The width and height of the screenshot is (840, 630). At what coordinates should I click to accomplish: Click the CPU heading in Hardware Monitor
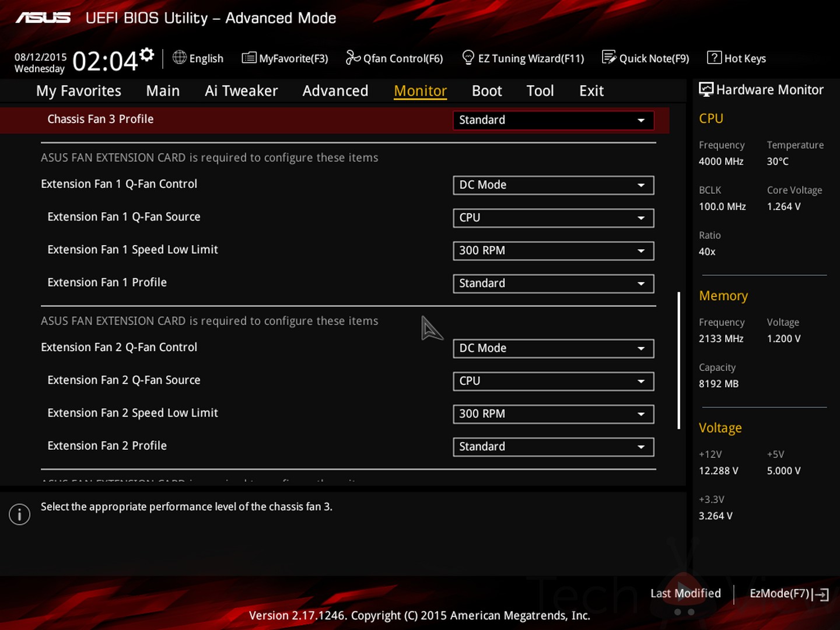[x=711, y=118]
